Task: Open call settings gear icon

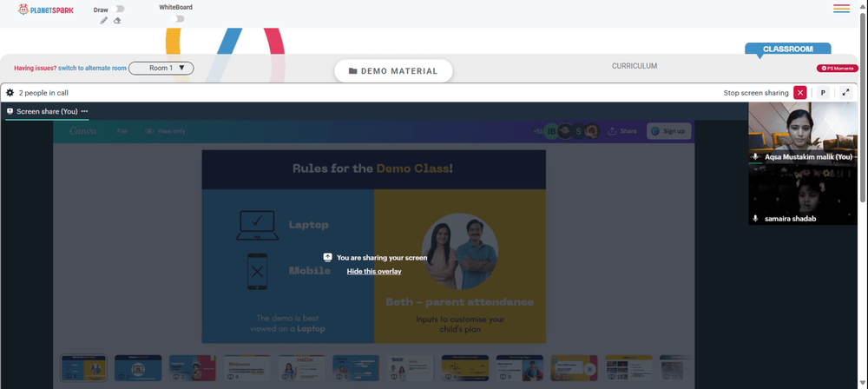Action: [x=10, y=93]
